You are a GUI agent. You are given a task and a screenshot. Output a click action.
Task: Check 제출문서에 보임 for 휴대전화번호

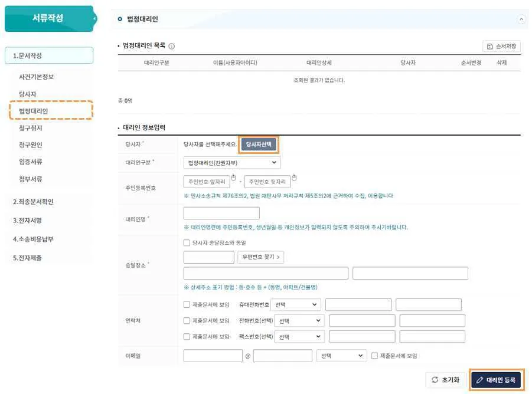187,304
